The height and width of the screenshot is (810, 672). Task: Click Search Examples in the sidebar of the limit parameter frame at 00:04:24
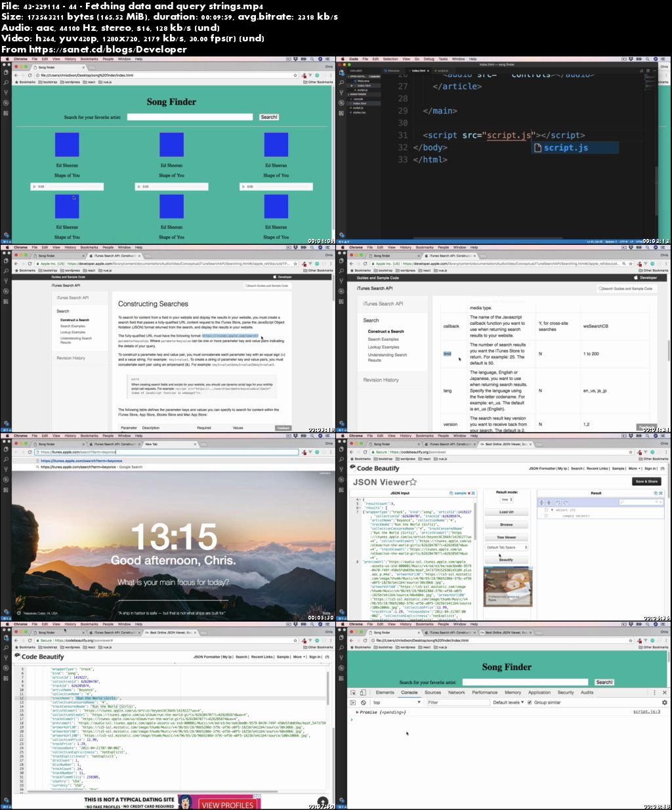click(383, 339)
